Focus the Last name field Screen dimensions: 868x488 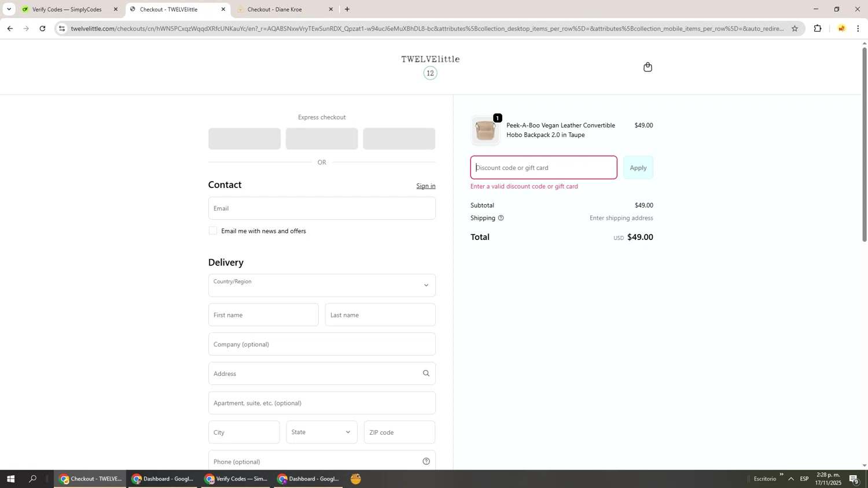click(380, 315)
